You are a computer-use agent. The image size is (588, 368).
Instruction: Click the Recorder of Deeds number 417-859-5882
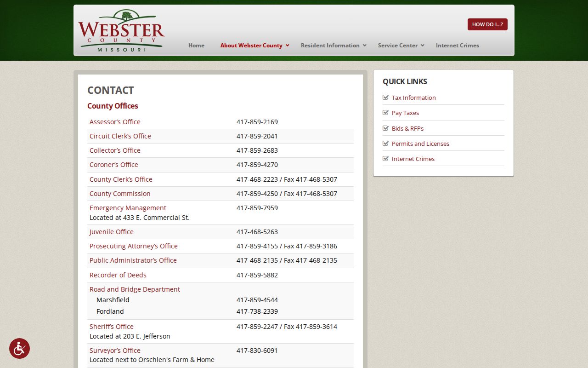(x=257, y=275)
